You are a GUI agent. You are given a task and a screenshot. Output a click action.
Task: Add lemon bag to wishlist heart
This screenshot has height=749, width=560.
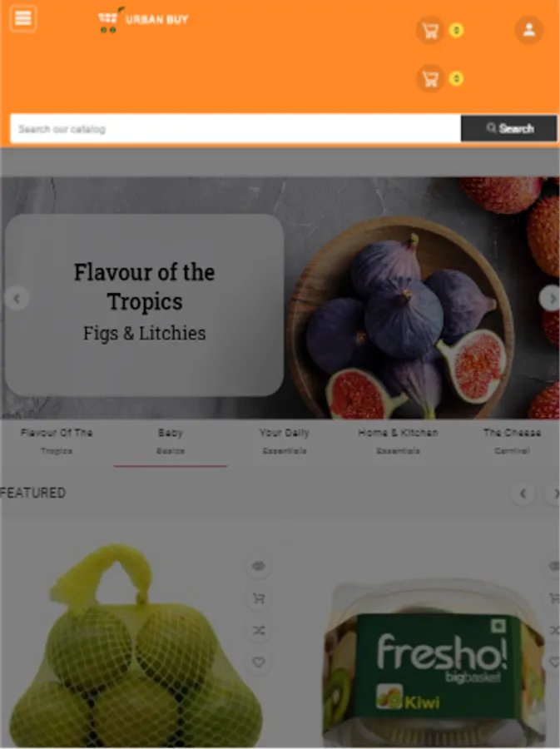coord(259,662)
